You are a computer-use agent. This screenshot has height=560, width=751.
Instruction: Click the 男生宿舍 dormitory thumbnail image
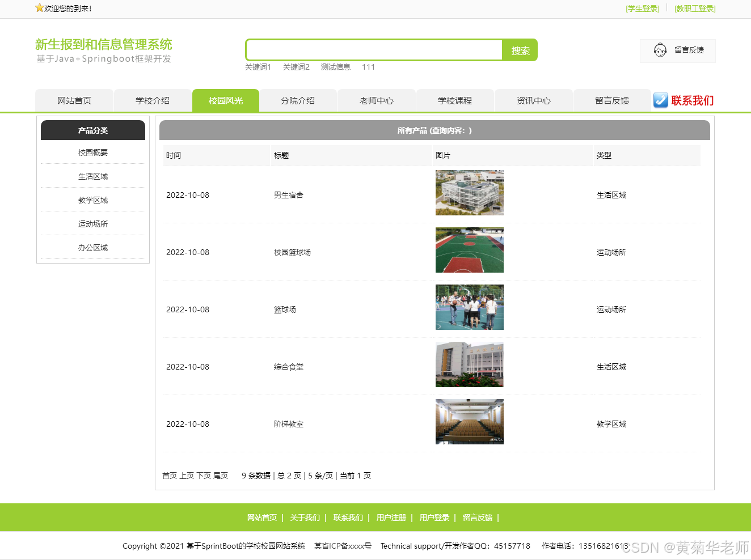click(x=469, y=193)
